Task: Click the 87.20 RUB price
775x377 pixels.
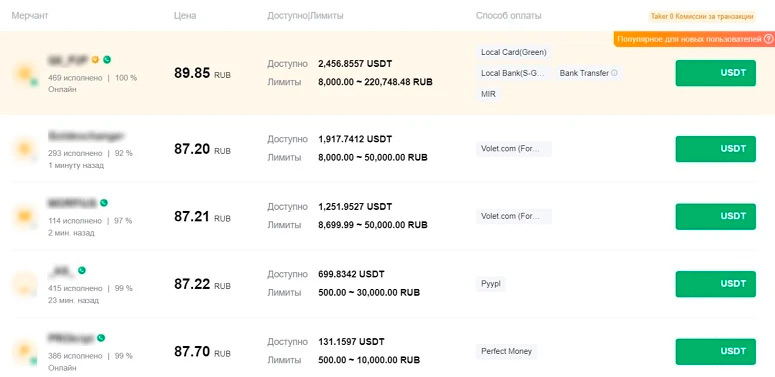Action: pyautogui.click(x=202, y=149)
